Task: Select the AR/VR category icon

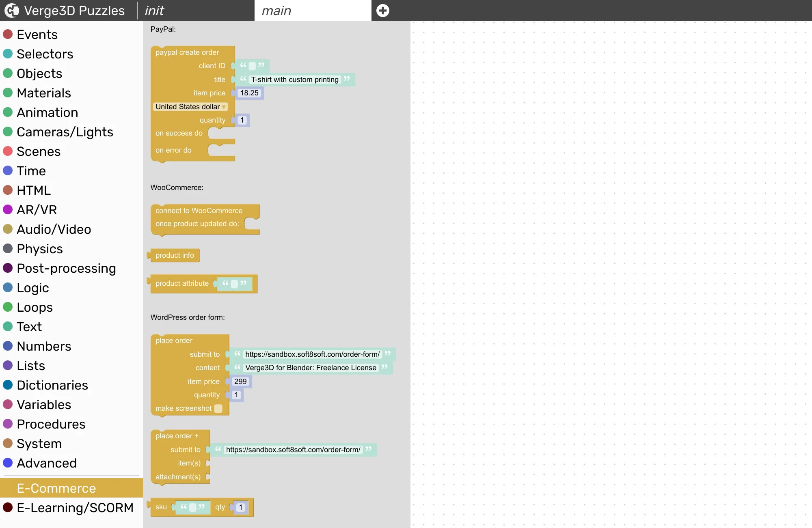Action: (8, 209)
